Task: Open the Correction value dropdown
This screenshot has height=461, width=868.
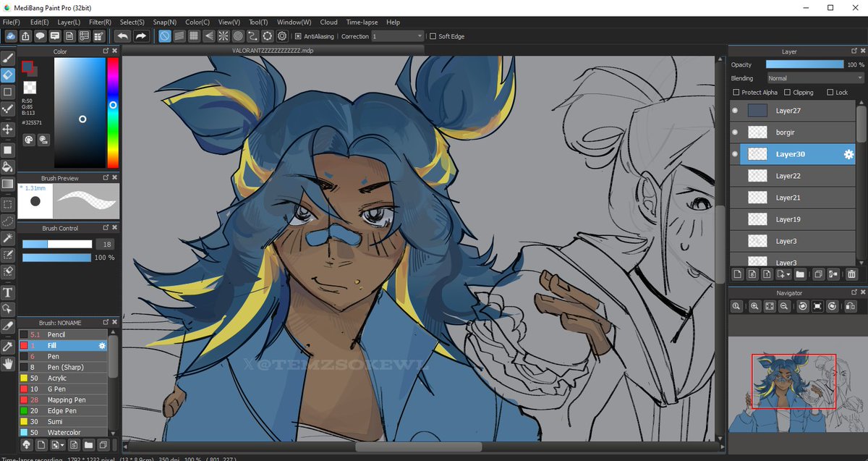Action: (398, 35)
